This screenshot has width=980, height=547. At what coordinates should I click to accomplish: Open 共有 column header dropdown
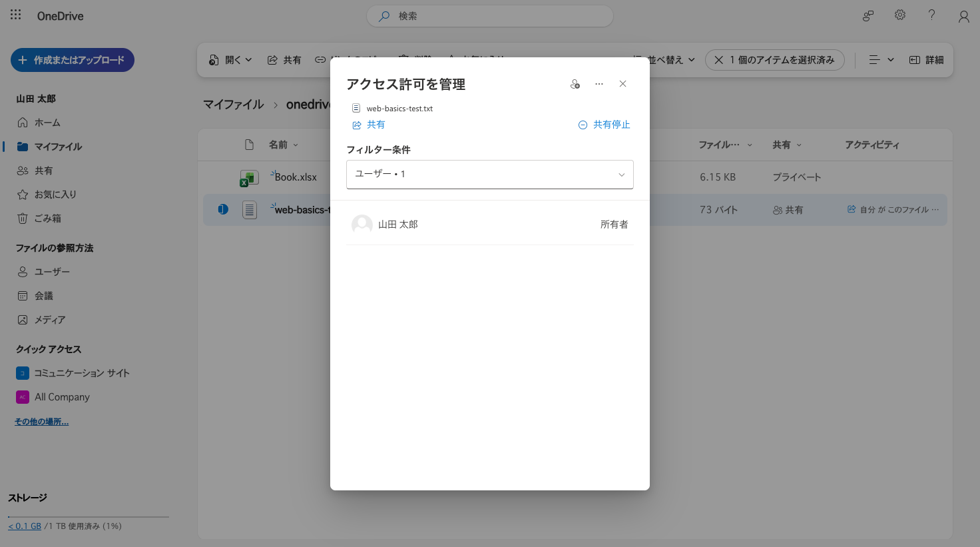click(787, 145)
